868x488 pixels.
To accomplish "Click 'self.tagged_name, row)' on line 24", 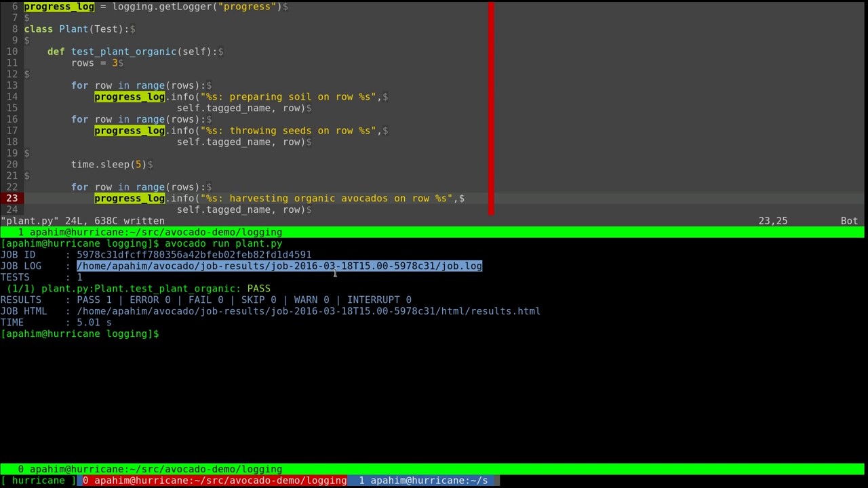I will click(x=241, y=210).
